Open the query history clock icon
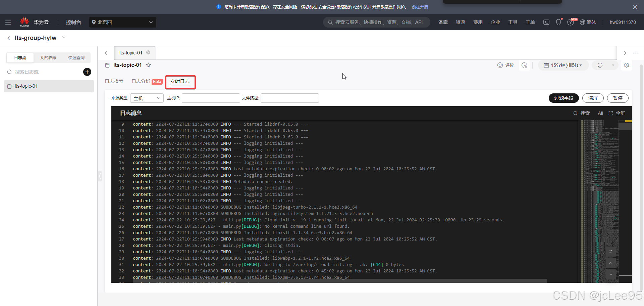This screenshot has height=306, width=644. click(525, 65)
